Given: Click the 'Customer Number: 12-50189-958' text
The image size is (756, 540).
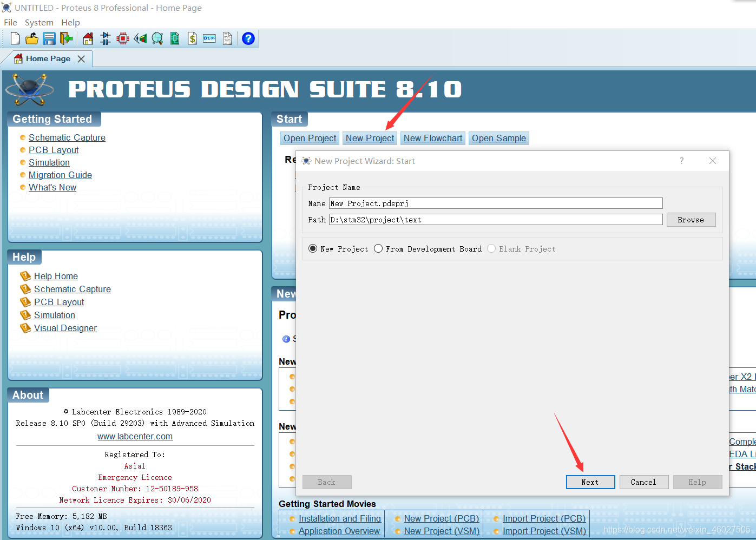Looking at the screenshot, I should pos(135,489).
